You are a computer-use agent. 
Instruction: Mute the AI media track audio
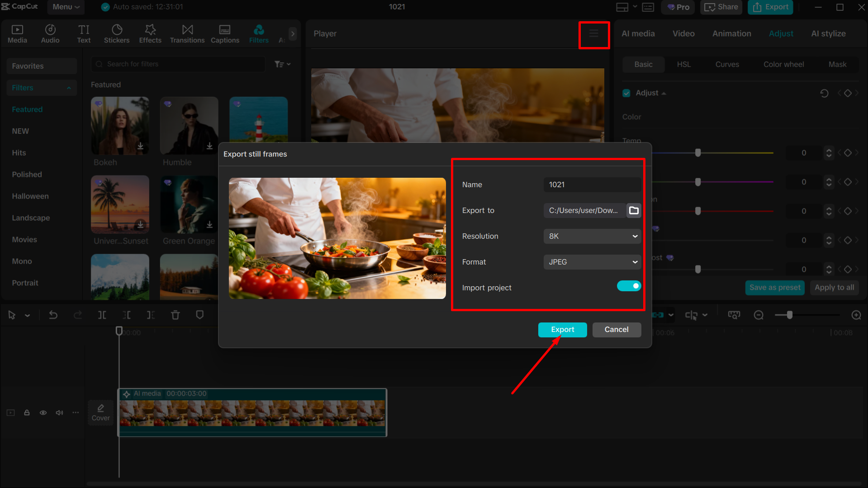[59, 412]
